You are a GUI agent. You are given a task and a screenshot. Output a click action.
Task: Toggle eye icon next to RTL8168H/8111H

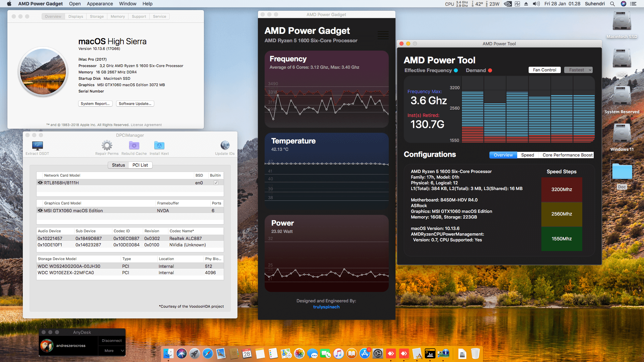[x=40, y=183]
